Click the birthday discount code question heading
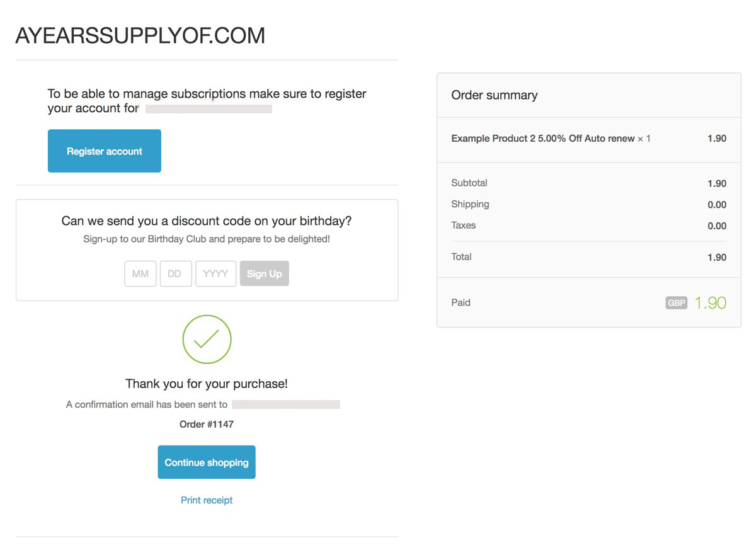 click(x=207, y=221)
